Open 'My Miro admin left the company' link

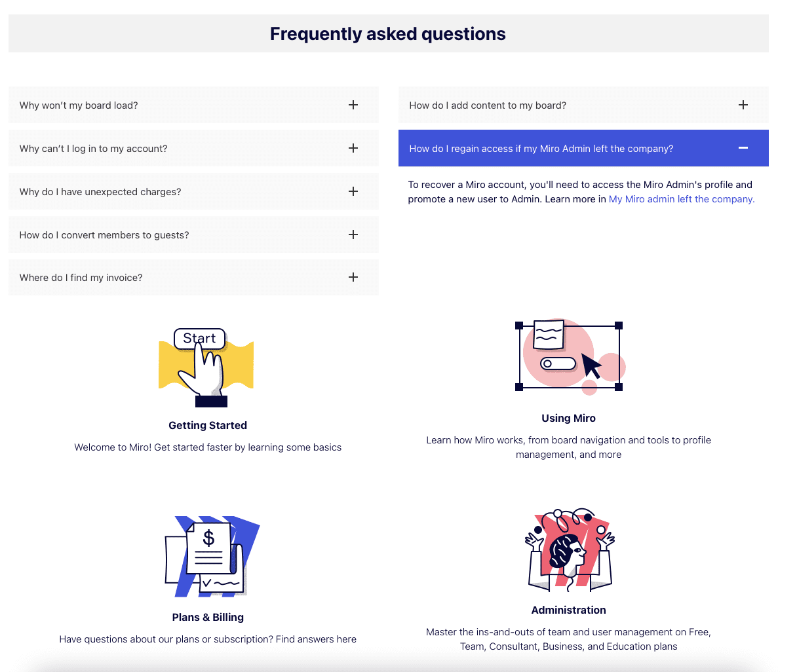coord(682,199)
